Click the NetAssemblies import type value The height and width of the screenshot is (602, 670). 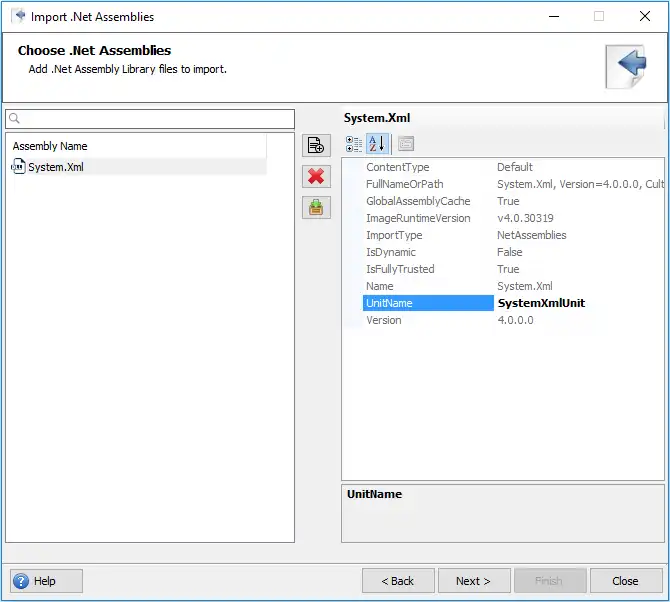point(532,235)
